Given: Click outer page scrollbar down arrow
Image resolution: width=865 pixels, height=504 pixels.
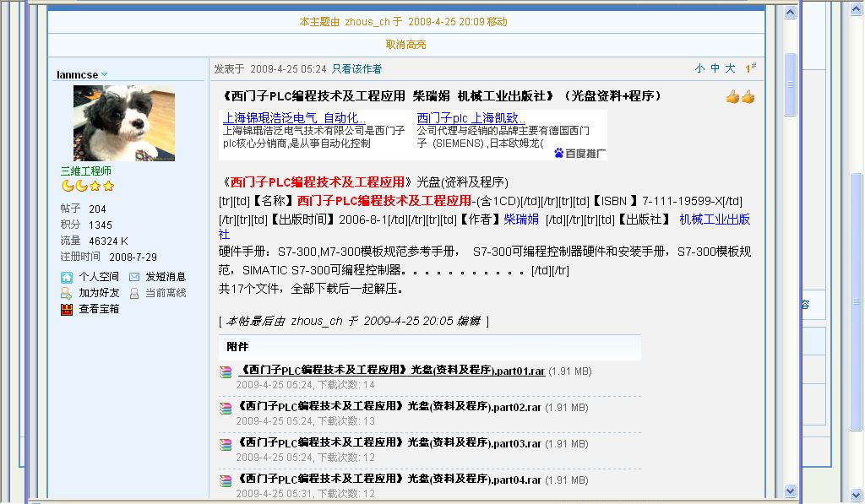Looking at the screenshot, I should [x=857, y=495].
